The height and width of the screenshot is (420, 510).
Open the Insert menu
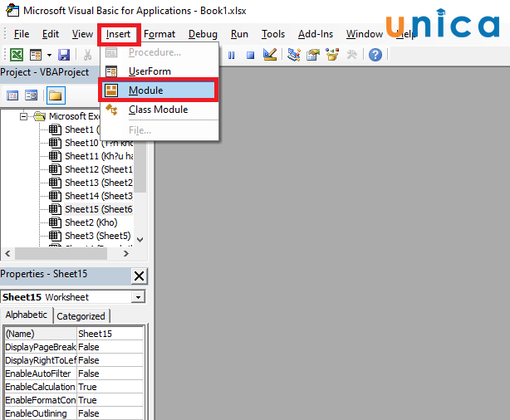118,34
